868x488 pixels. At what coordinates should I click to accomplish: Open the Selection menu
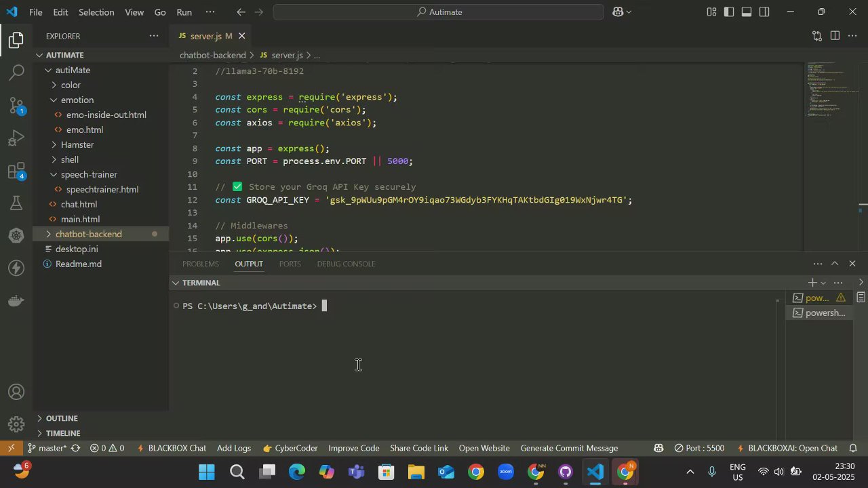[96, 12]
